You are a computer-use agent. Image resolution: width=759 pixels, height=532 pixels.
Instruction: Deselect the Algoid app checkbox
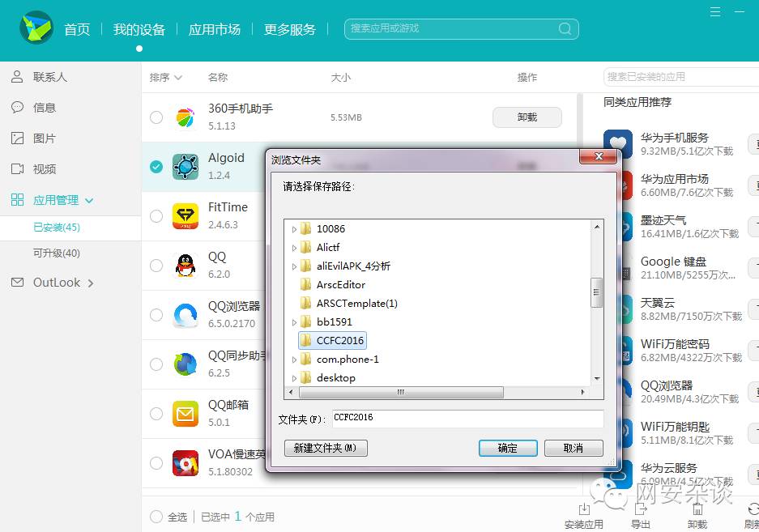[156, 167]
